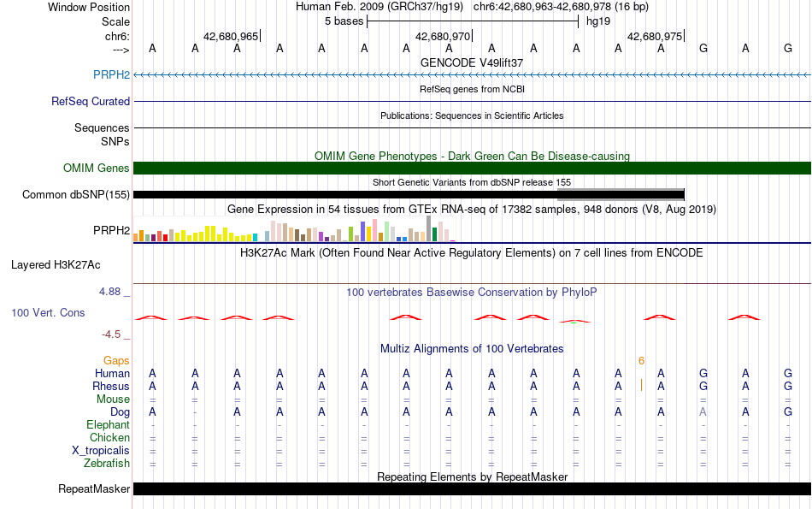The width and height of the screenshot is (812, 509).
Task: Click the Mouse alignment row label
Action: pos(113,400)
